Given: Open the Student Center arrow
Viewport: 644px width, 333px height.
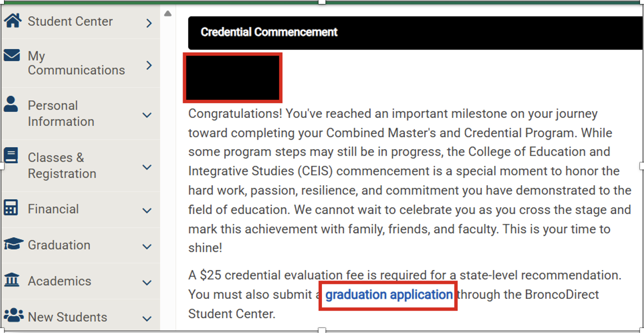Looking at the screenshot, I should click(x=149, y=23).
